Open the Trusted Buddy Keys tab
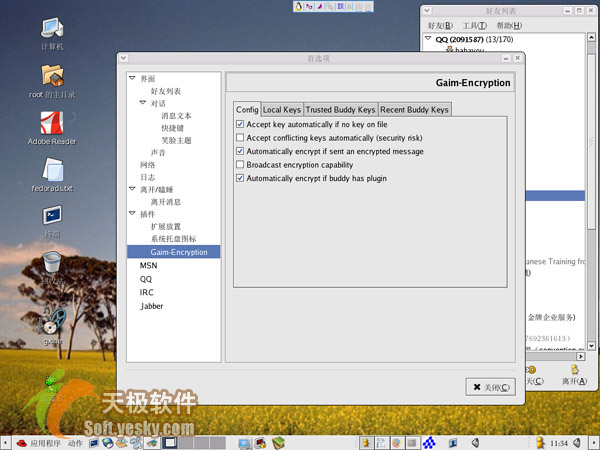 point(340,109)
